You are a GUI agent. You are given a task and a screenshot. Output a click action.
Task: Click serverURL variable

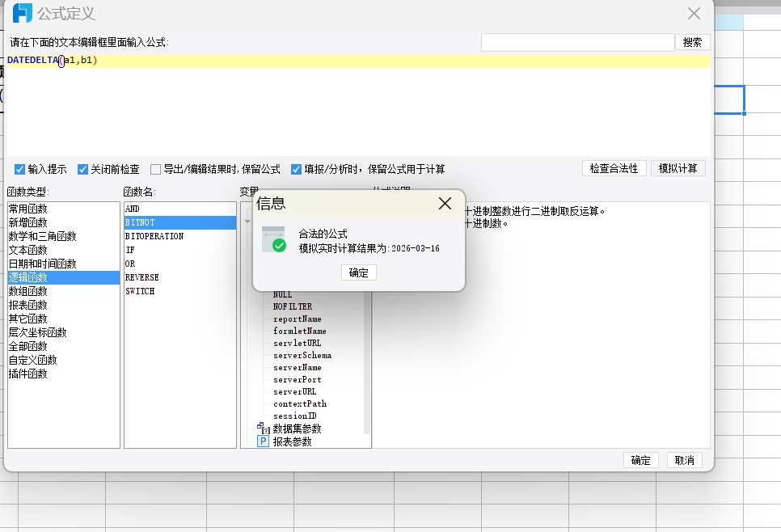[x=295, y=391]
